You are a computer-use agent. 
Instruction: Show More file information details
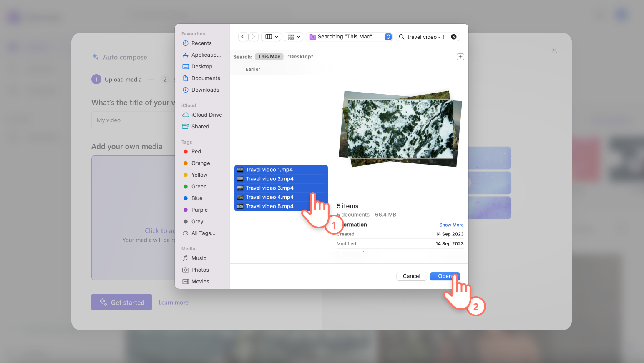pyautogui.click(x=451, y=225)
